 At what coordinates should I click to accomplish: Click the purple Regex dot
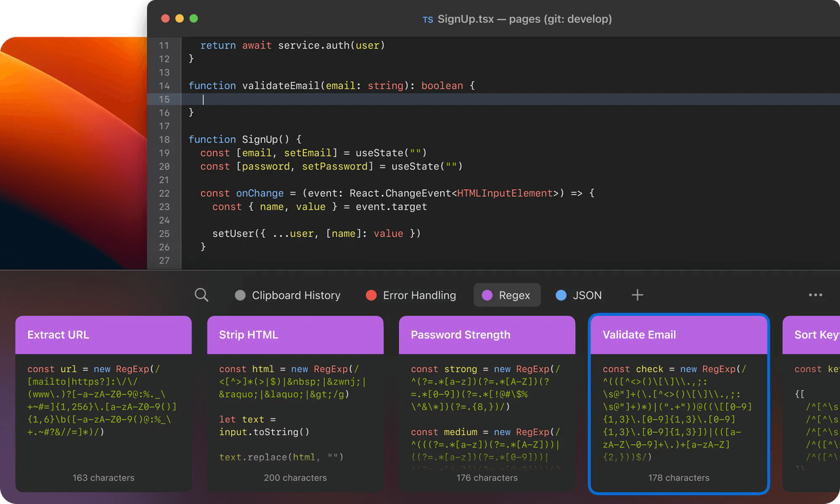pos(487,295)
